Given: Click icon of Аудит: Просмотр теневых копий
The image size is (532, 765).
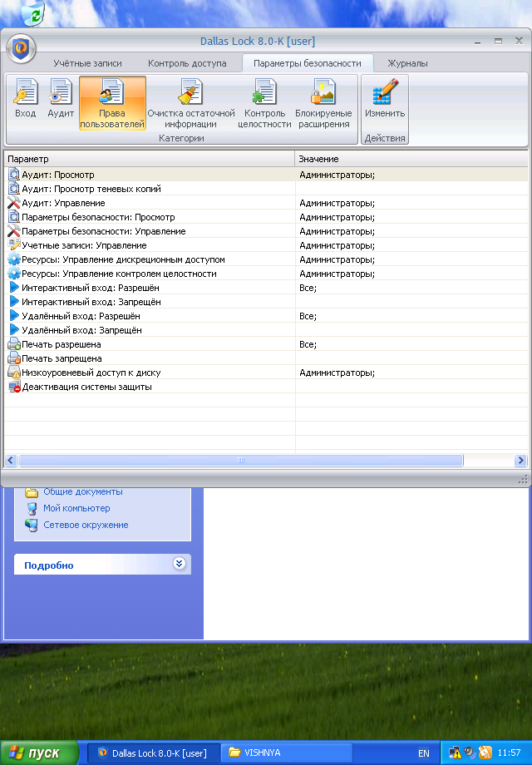Looking at the screenshot, I should point(14,188).
